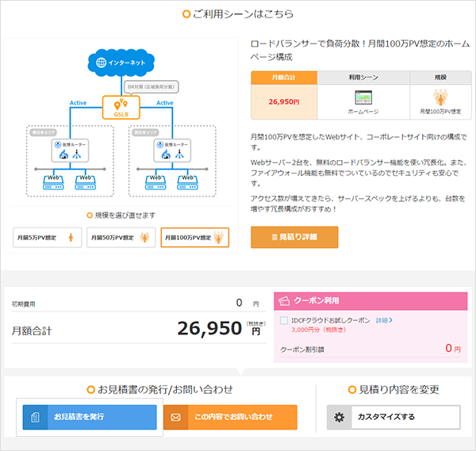Screen dimensions: 476x451
Task: Open the coupon 詳細 link
Action: point(385,320)
